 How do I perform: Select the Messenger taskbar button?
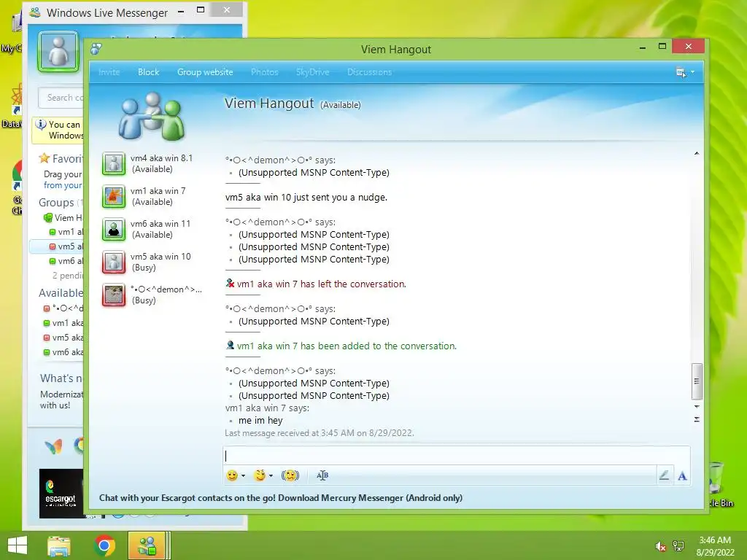click(x=147, y=545)
